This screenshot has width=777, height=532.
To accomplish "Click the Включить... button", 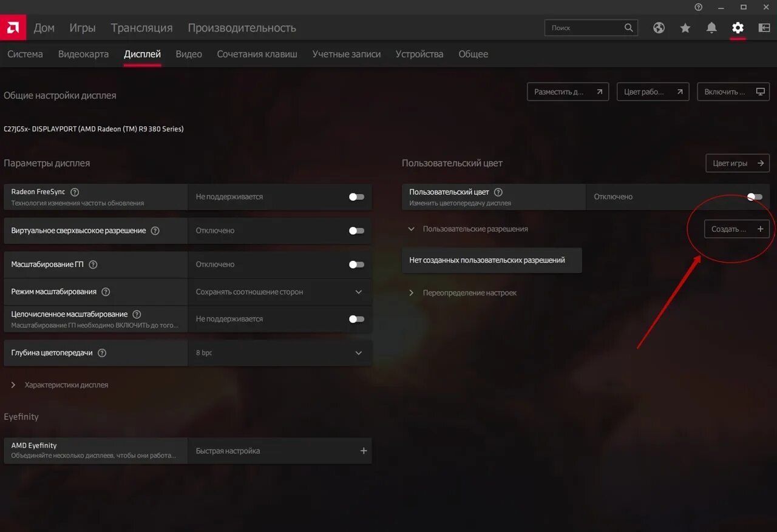I will click(733, 92).
